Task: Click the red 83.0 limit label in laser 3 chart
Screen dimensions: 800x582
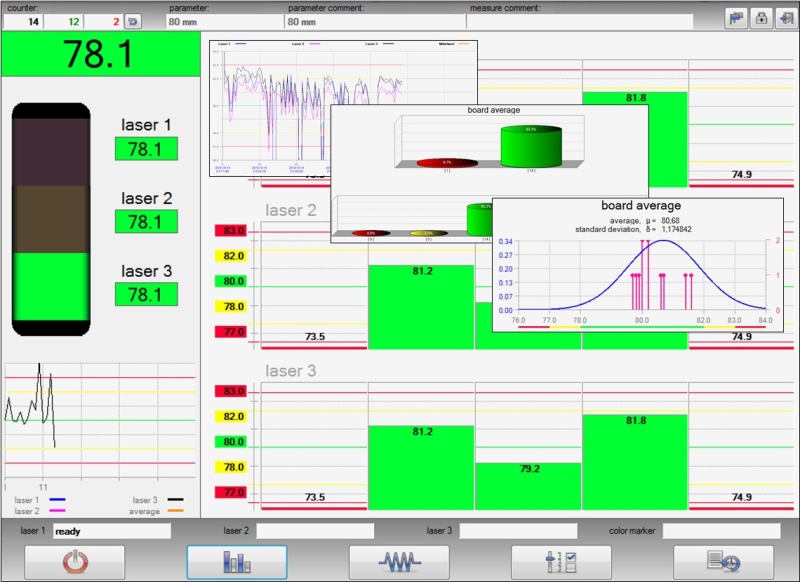Action: pyautogui.click(x=231, y=391)
